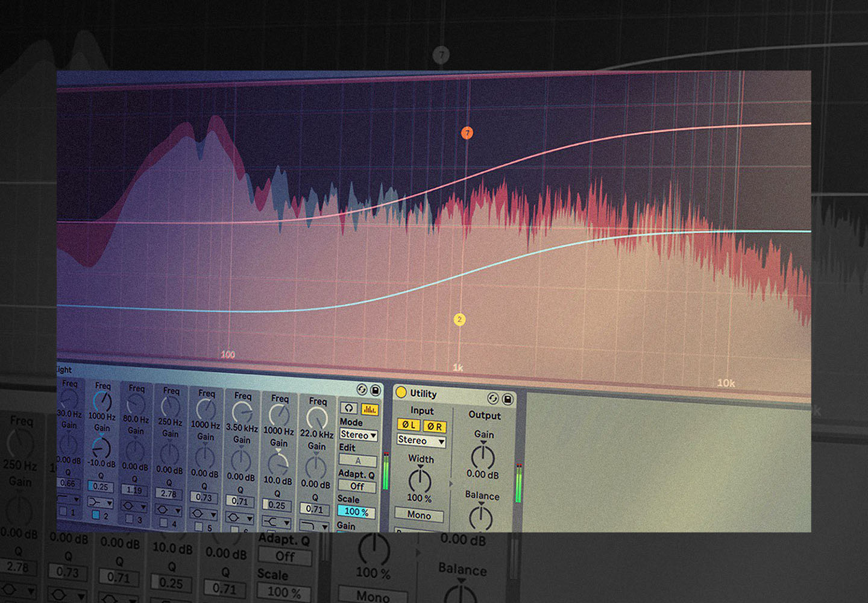Click the Utility hot-swap preset icon
Viewport: 868px width, 603px height.
493,399
